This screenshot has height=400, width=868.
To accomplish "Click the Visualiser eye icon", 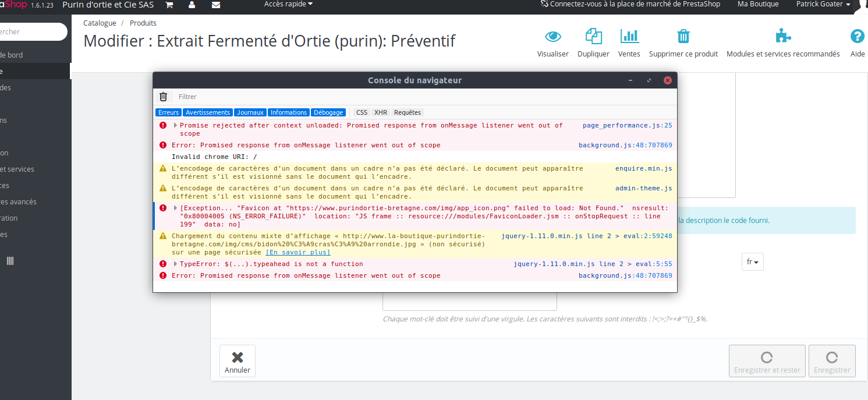I will click(552, 37).
